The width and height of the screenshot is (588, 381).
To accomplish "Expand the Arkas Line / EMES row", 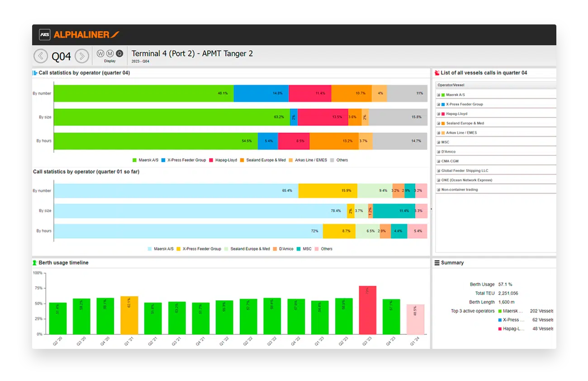I will click(x=438, y=133).
